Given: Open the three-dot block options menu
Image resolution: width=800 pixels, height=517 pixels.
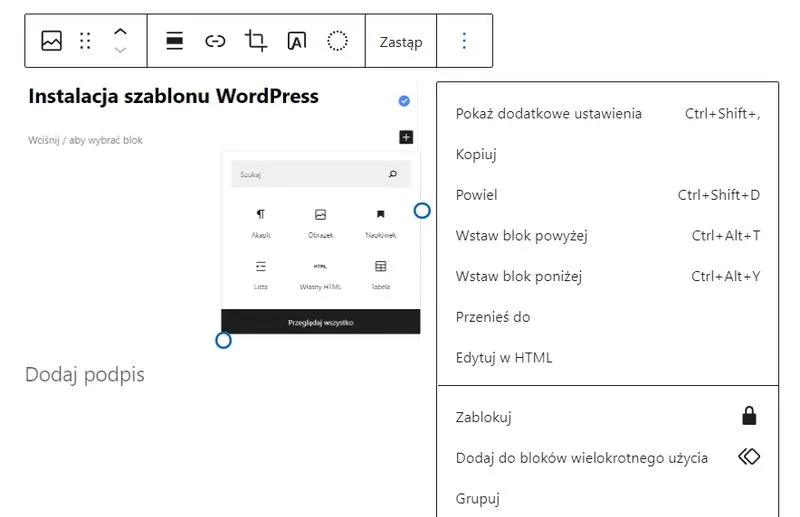Looking at the screenshot, I should click(464, 41).
